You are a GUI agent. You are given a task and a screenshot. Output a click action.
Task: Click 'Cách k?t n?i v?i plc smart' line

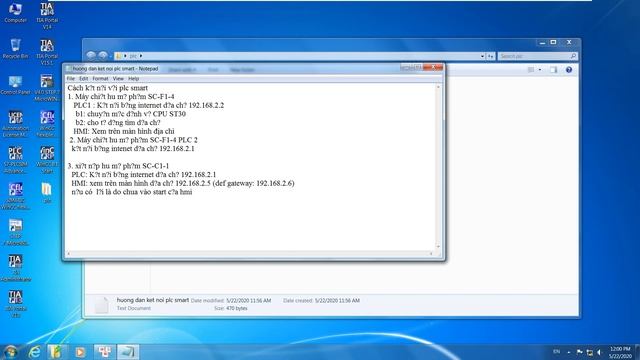pyautogui.click(x=108, y=88)
